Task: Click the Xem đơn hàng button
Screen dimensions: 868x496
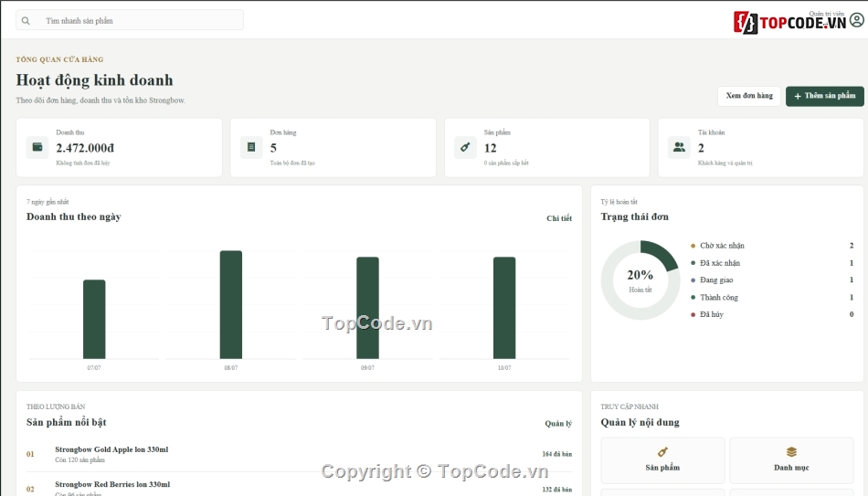Action: pos(749,96)
